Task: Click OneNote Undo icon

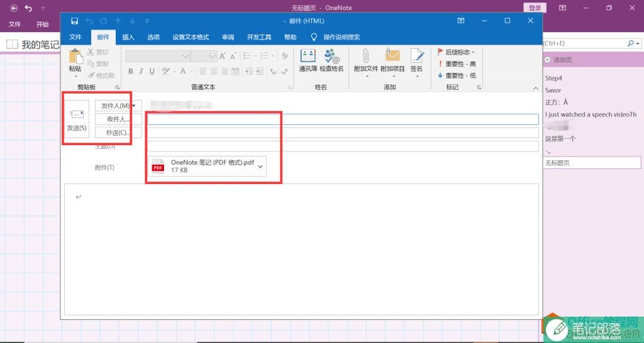Action: click(x=28, y=8)
